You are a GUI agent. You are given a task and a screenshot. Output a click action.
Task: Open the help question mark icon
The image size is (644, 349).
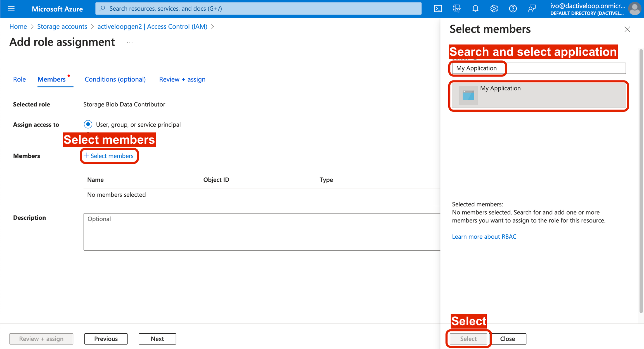513,9
